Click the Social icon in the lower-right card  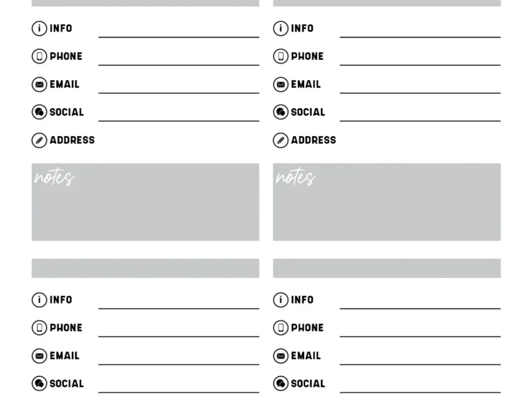point(281,384)
